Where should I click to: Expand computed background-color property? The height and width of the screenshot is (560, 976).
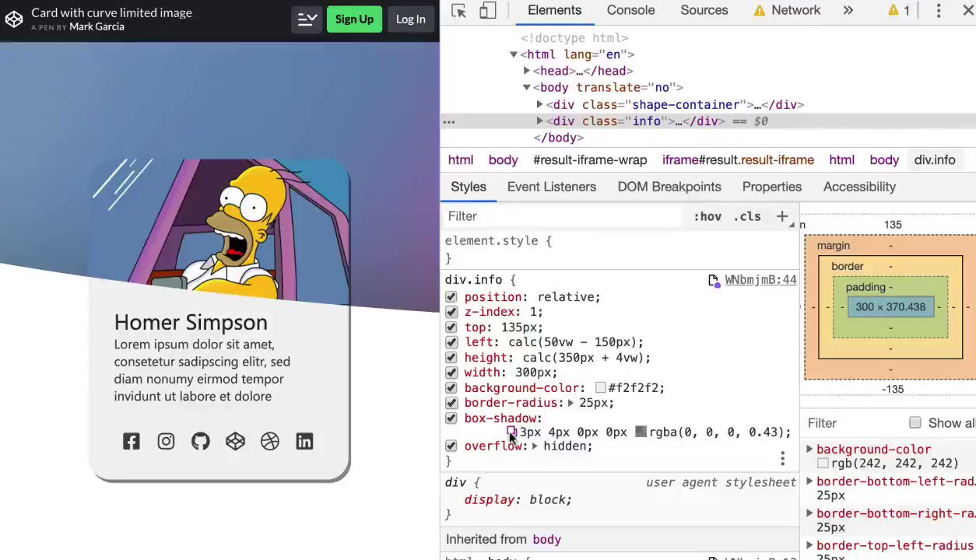point(809,450)
